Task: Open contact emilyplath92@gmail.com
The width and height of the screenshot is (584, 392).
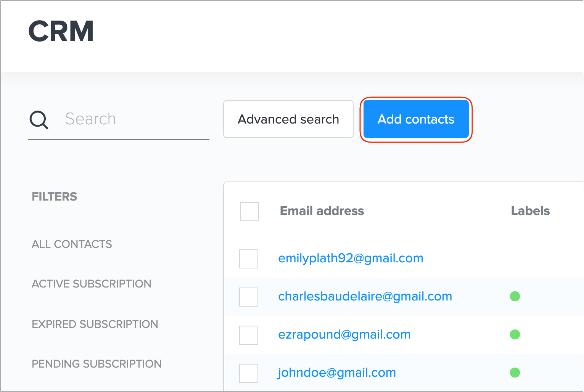Action: coord(351,258)
